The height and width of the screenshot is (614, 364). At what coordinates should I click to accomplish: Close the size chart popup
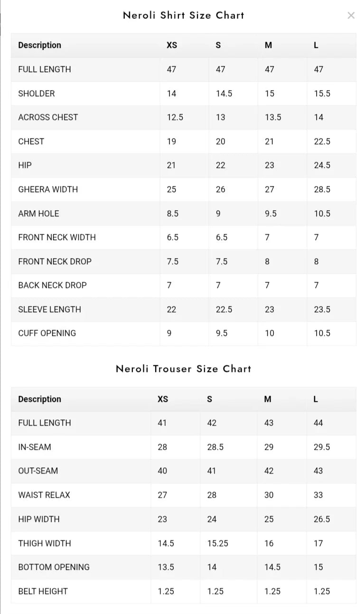click(x=351, y=16)
